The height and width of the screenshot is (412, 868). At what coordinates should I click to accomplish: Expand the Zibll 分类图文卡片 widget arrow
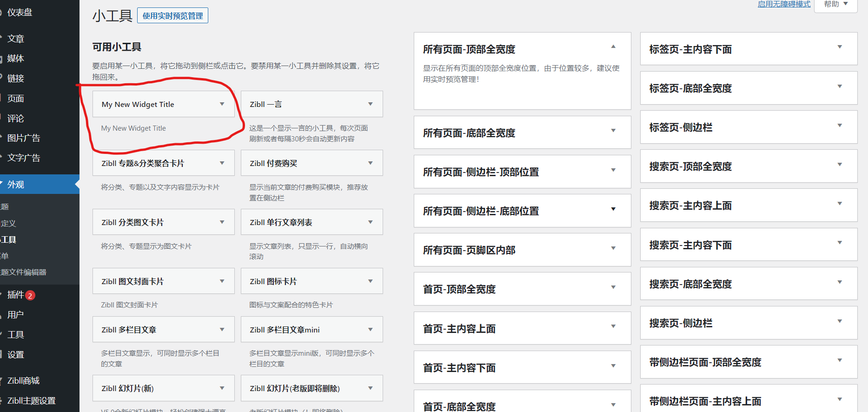tap(222, 222)
